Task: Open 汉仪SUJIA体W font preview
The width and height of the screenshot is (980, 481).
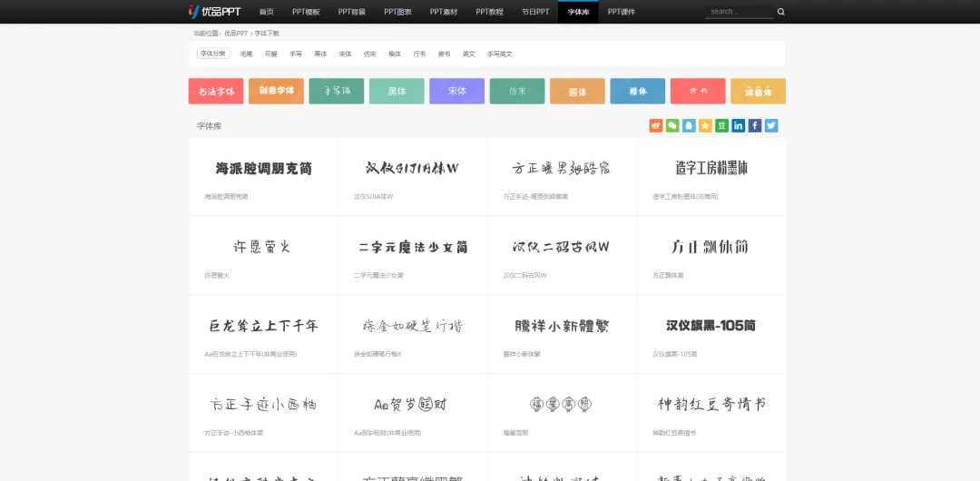Action: (413, 168)
